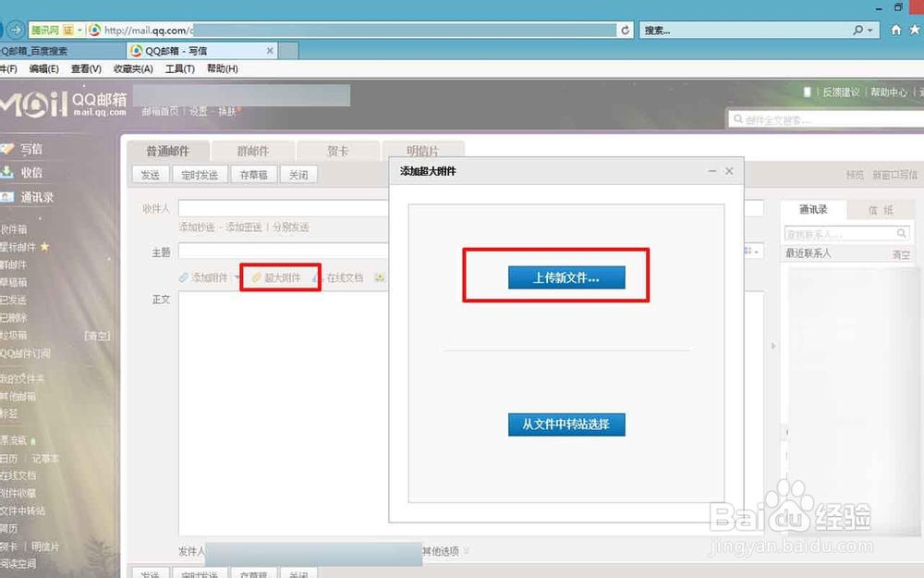Open the 星标邮件 starred folder
The height and width of the screenshot is (578, 924).
click(18, 247)
